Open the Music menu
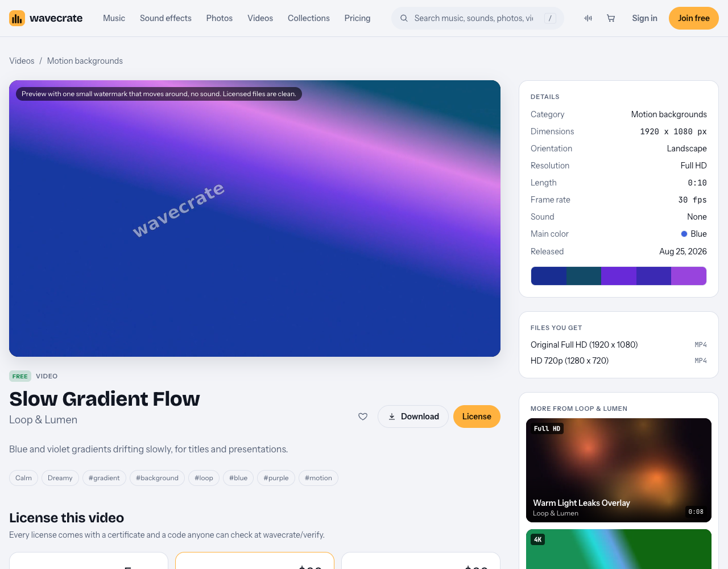Viewport: 728px width, 569px height. point(114,18)
